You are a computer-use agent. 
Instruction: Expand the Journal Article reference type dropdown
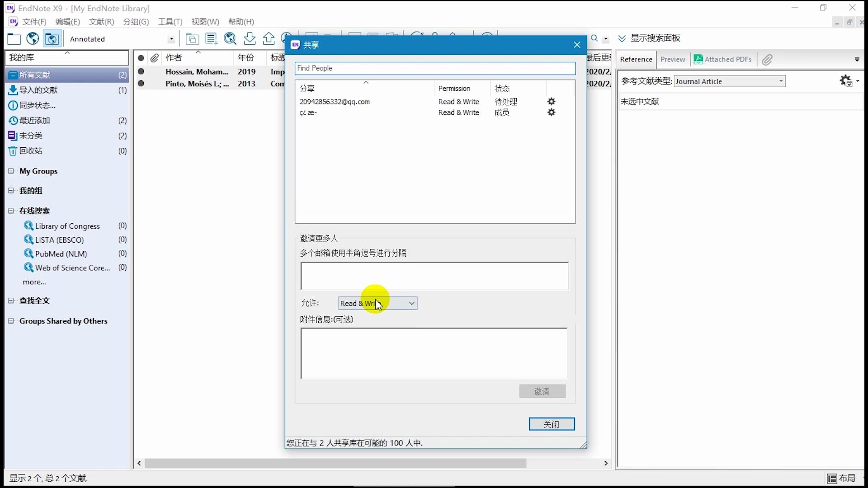point(781,81)
